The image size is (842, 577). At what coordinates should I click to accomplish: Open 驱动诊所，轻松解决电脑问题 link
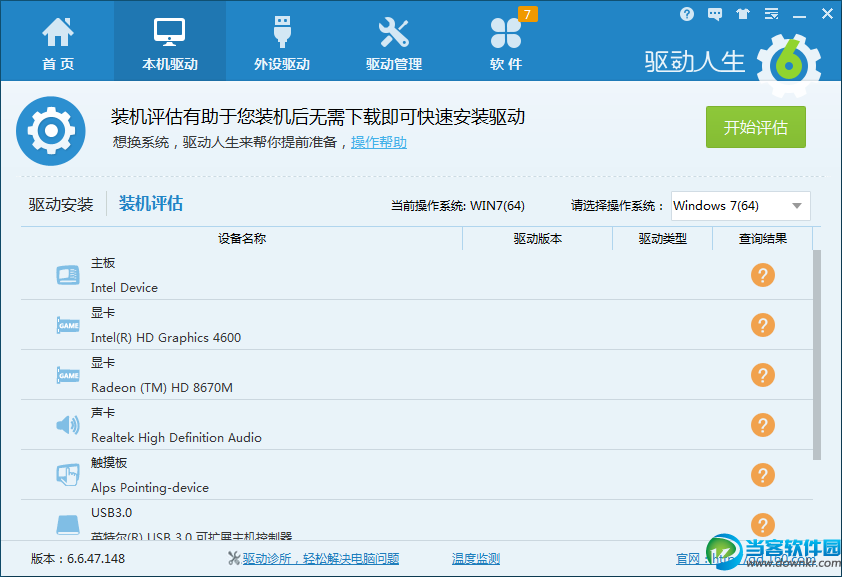[x=321, y=559]
